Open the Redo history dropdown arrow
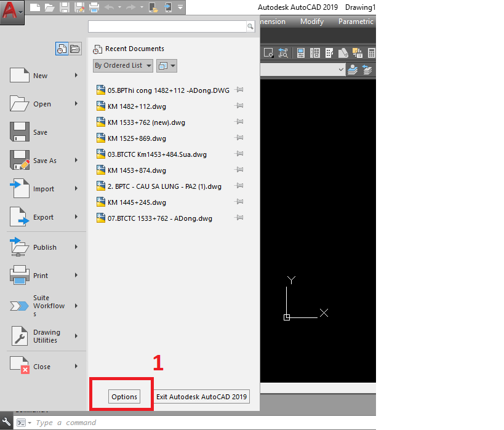The height and width of the screenshot is (430, 504). [x=142, y=7]
